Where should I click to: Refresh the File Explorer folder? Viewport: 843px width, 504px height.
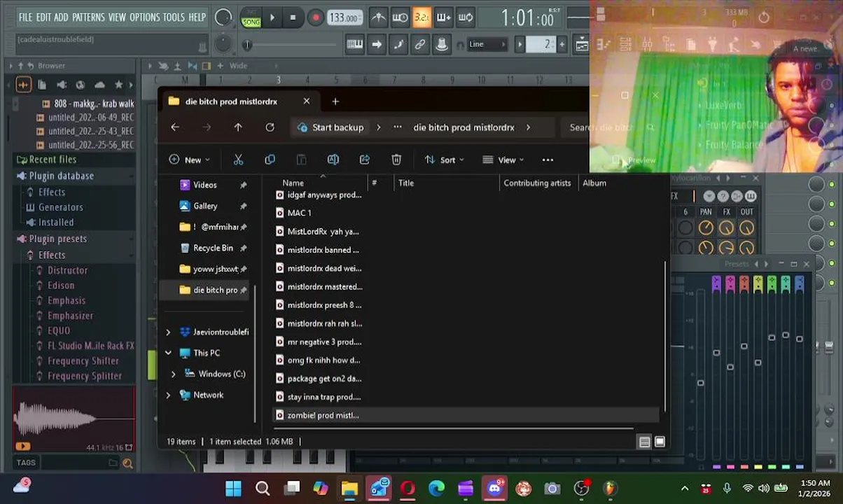tap(270, 127)
